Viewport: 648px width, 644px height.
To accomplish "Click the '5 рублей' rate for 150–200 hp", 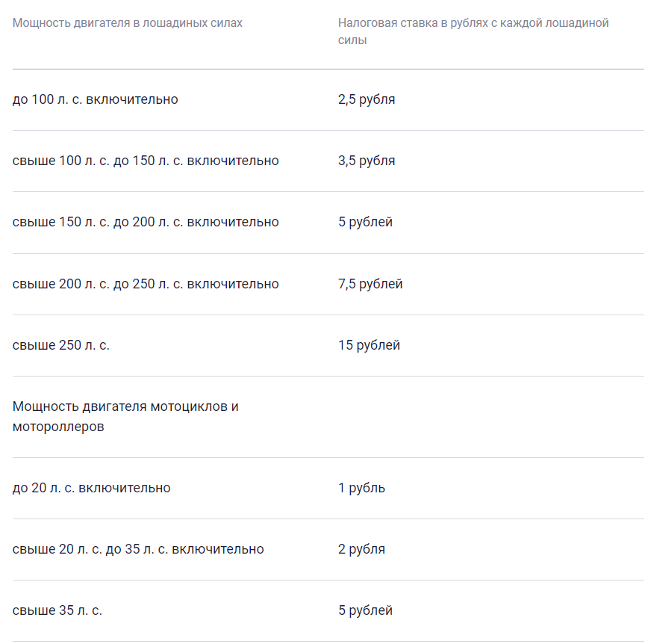I will pos(365,222).
